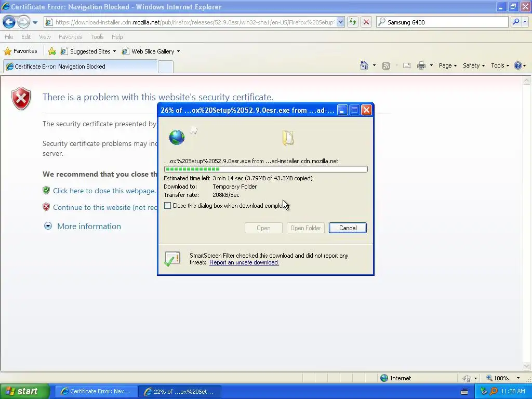The image size is (532, 399).
Task: Click the page scrollbar up arrow
Action: coord(526,81)
